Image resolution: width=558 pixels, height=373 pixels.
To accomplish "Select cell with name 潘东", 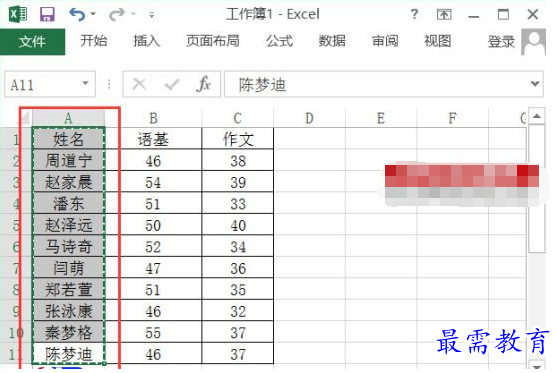I will (68, 203).
